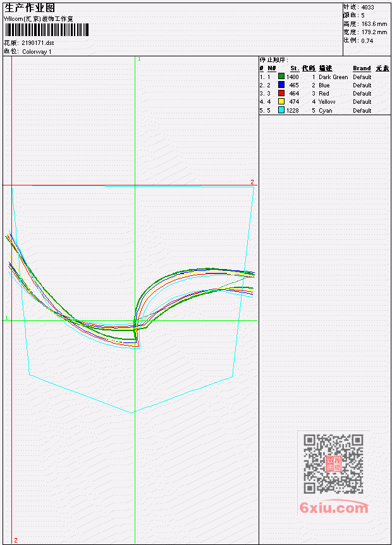This screenshot has height=545, width=392.
Task: Click the QR code image
Action: pyautogui.click(x=333, y=464)
